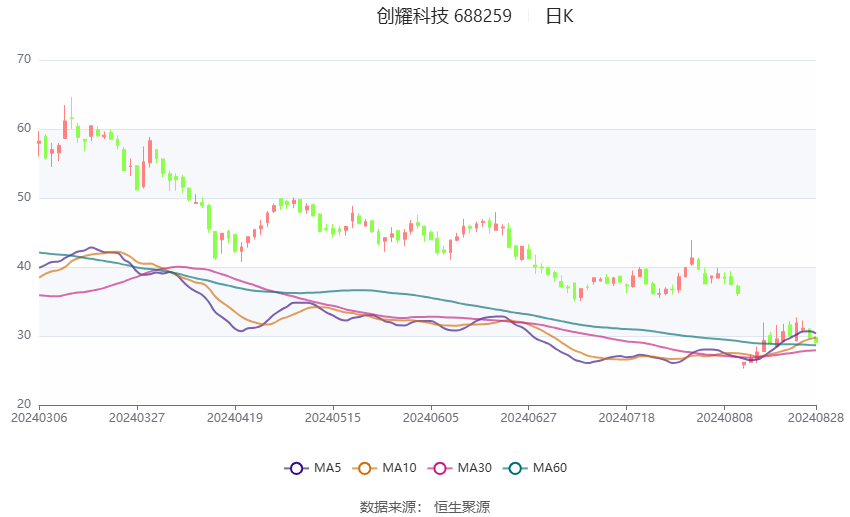850x517 pixels.
Task: Click the x-axis date 20240605
Action: pyautogui.click(x=431, y=418)
